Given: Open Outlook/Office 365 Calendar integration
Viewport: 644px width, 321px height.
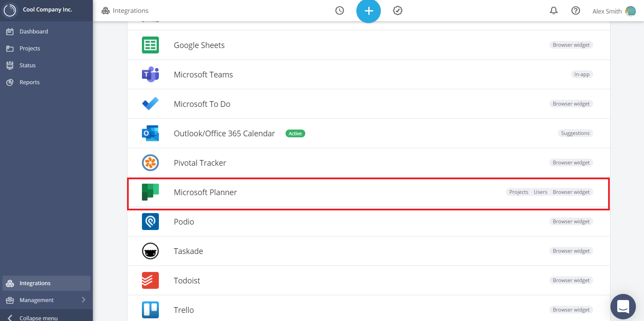Looking at the screenshot, I should point(369,133).
